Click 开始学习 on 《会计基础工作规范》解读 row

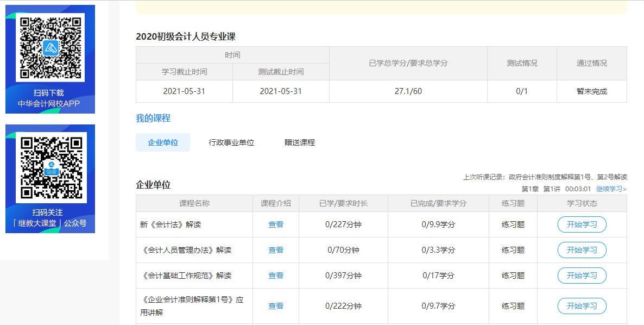[x=582, y=276]
